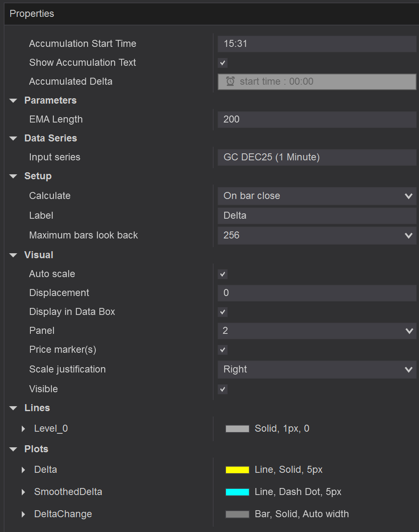
Task: Expand the DeltaChange plot arrow
Action: [x=23, y=514]
